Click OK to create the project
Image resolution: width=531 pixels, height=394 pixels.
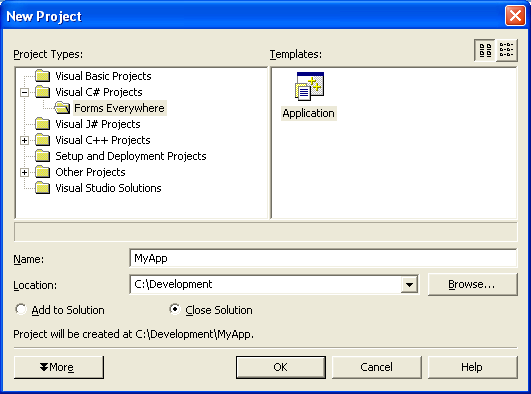pyautogui.click(x=281, y=367)
